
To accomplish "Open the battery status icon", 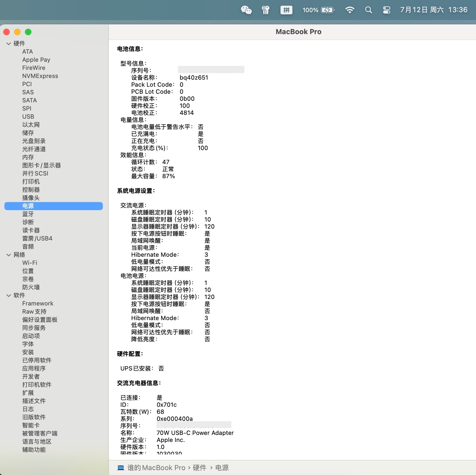I will pyautogui.click(x=328, y=10).
